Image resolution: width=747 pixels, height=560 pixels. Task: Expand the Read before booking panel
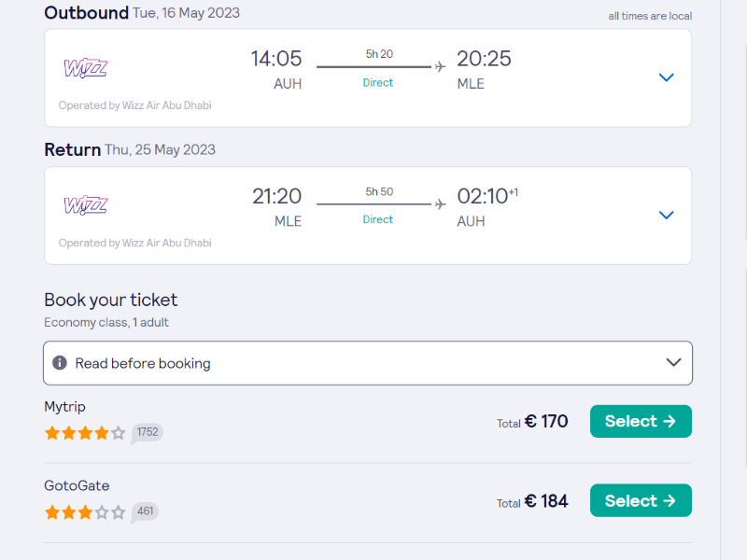pos(673,363)
